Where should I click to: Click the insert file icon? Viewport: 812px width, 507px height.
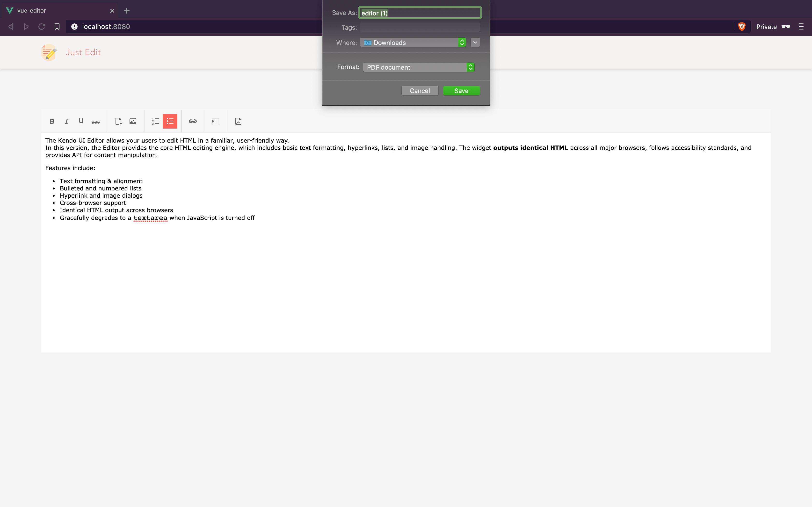click(118, 121)
